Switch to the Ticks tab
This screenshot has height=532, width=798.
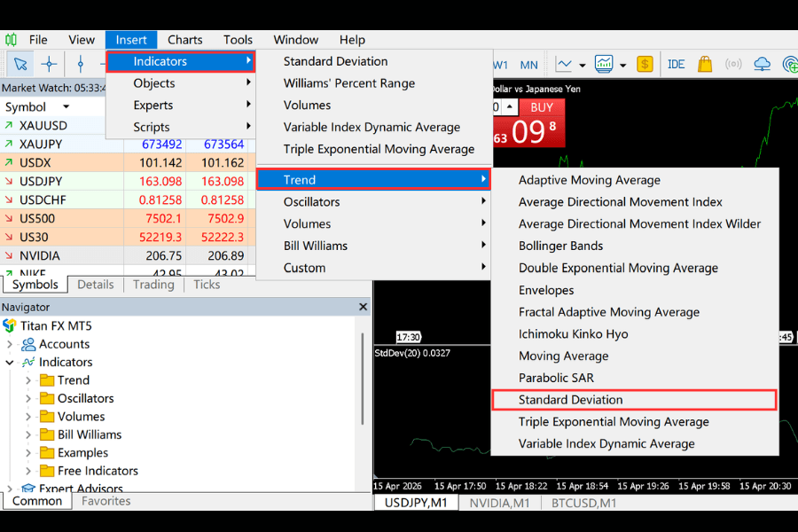(207, 285)
